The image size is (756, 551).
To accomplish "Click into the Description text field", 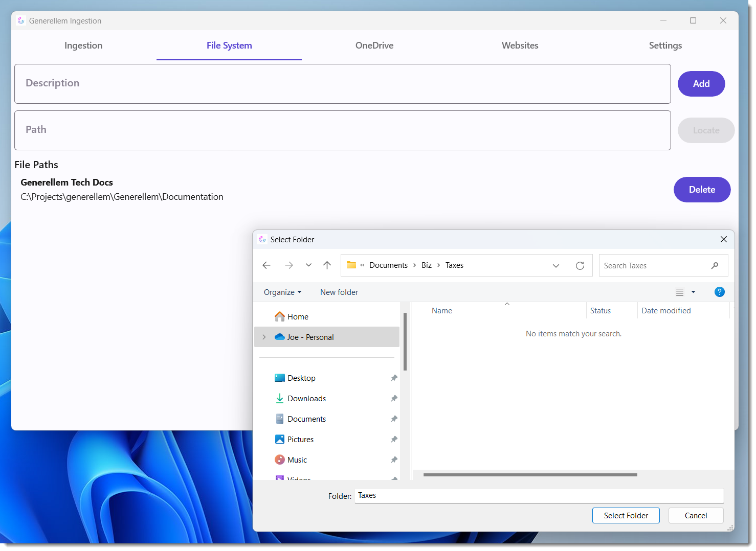I will [x=342, y=84].
